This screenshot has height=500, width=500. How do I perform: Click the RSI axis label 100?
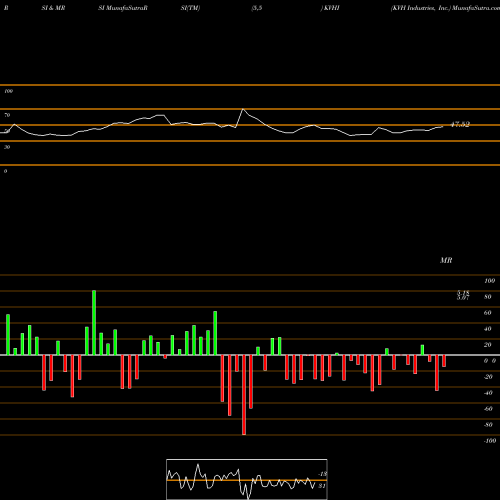(8, 91)
